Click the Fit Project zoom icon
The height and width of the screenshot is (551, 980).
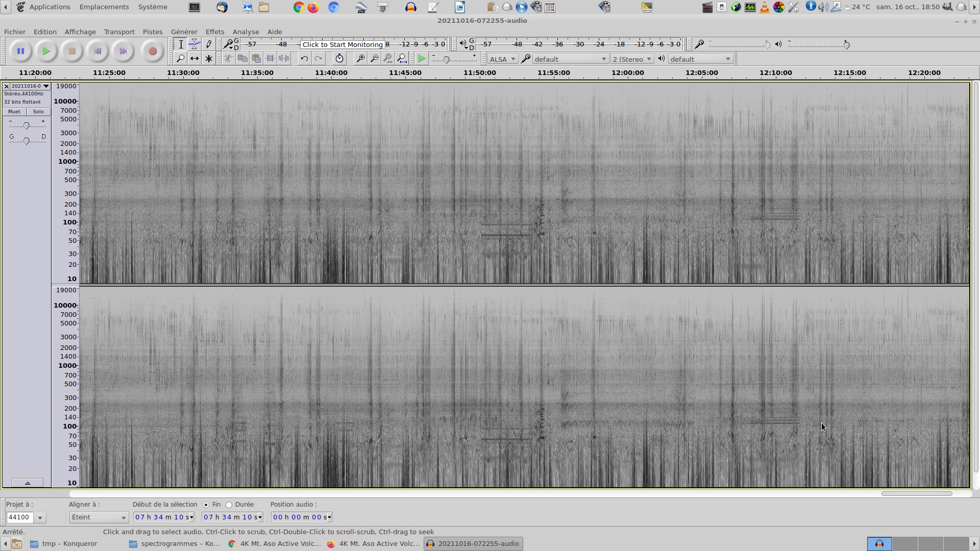tap(402, 59)
